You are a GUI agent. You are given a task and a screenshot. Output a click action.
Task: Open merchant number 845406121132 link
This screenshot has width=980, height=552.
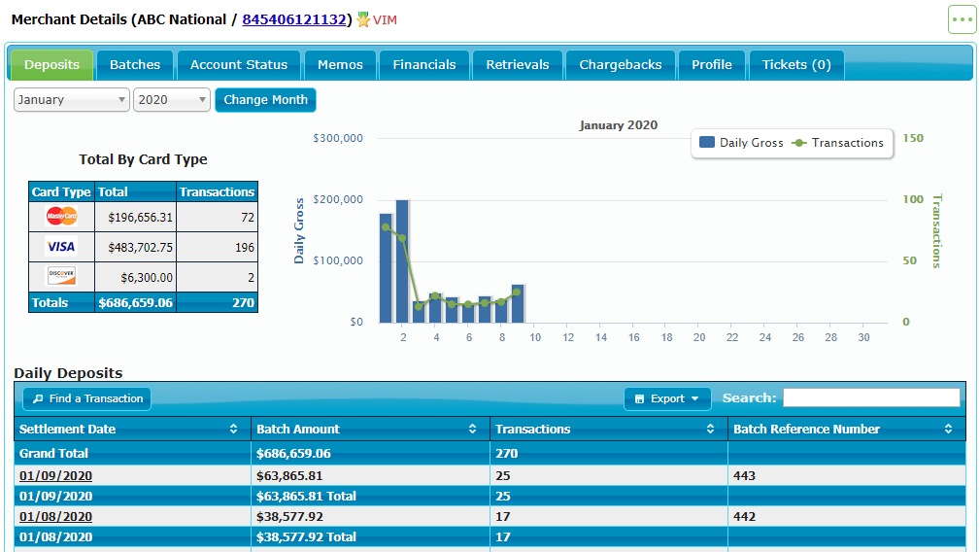294,19
